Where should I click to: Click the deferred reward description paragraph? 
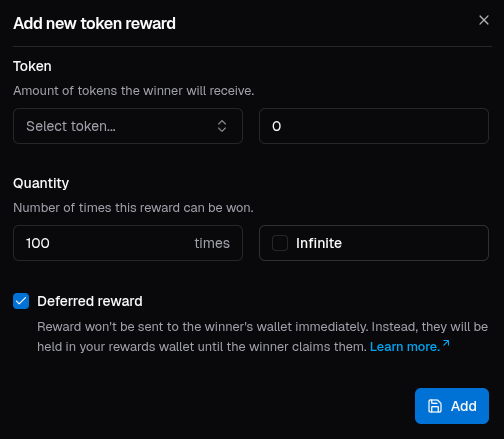[x=262, y=337]
